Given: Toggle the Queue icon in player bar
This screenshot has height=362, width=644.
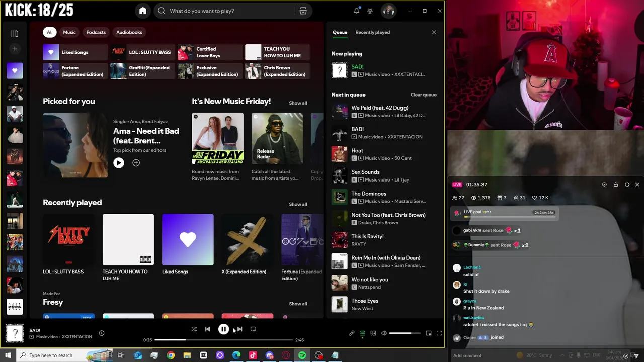Looking at the screenshot, I should tap(362, 333).
